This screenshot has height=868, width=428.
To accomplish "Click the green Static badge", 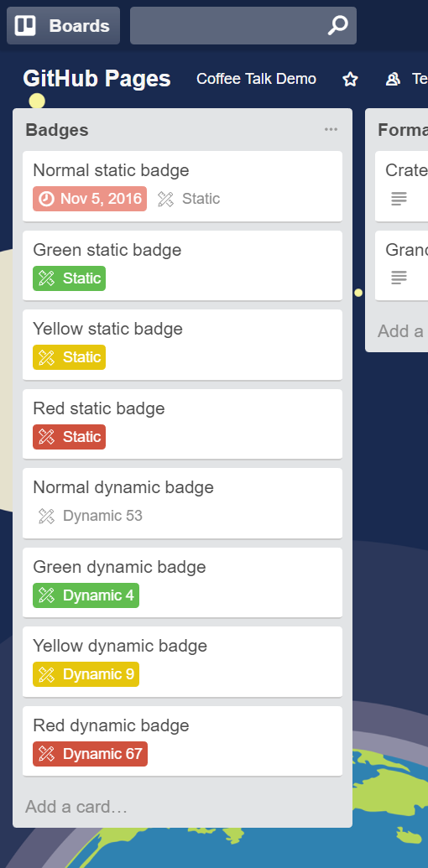I will click(x=69, y=278).
